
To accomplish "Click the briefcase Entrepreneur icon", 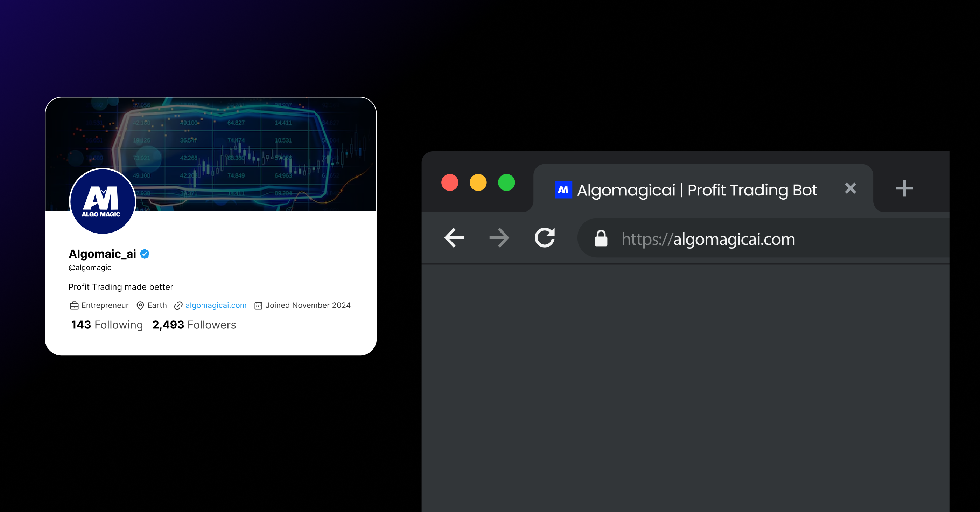I will [x=74, y=305].
